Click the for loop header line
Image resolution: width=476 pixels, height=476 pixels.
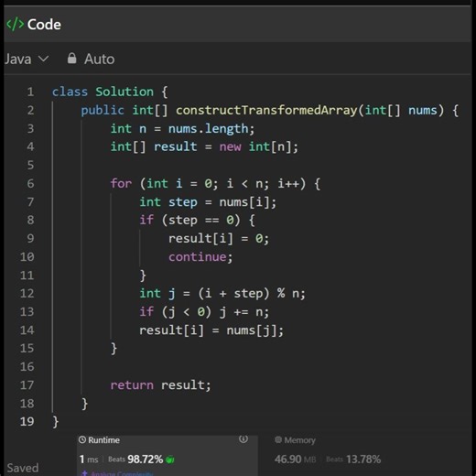[215, 183]
